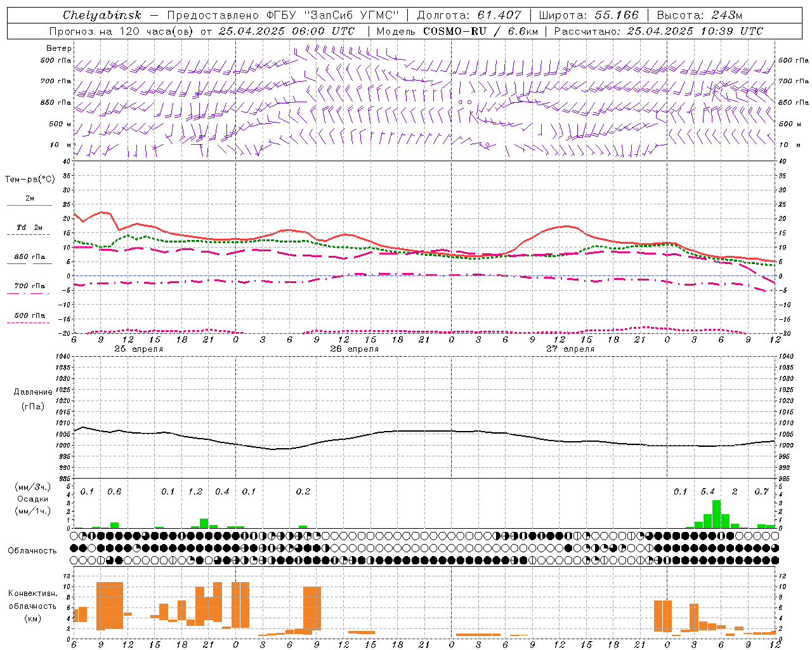Click the 'Долгота: 61.407' header field

pos(469,15)
